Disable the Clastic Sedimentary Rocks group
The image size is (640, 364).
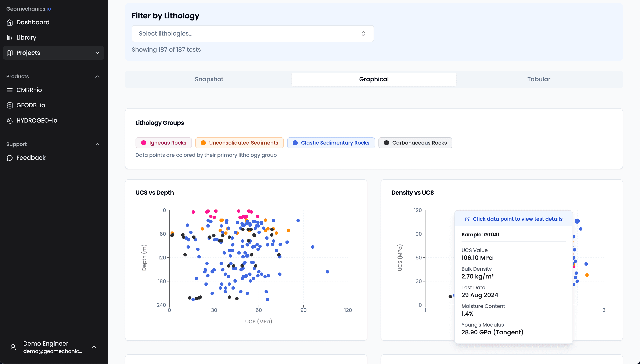click(x=331, y=143)
